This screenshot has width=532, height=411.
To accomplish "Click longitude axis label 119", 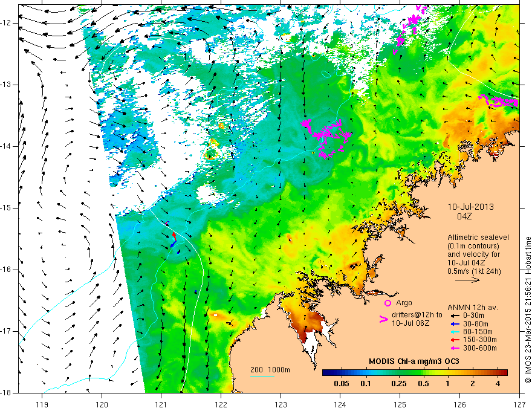I will click(42, 405).
